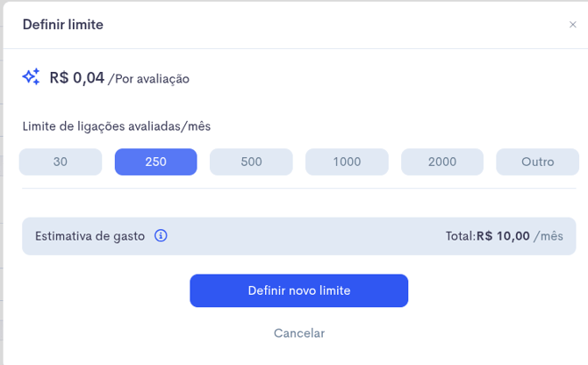The height and width of the screenshot is (365, 588).
Task: Choose the 500 calls per month option
Action: coord(251,161)
